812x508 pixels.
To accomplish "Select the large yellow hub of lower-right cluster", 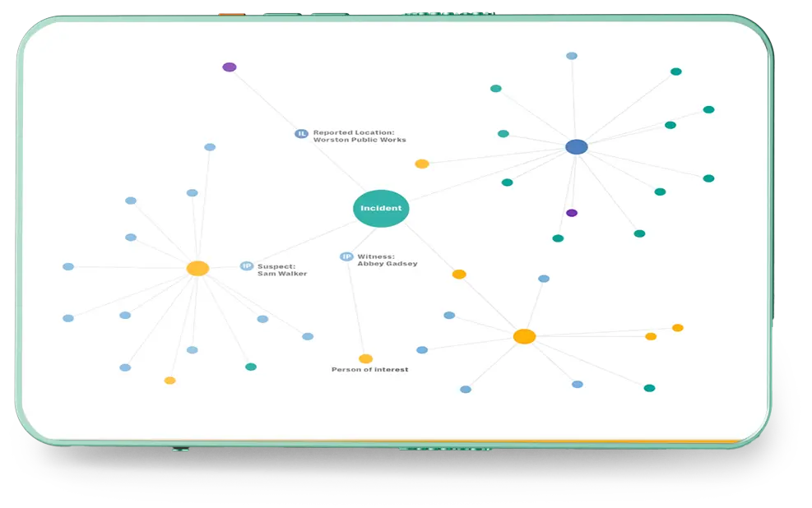I will 524,336.
